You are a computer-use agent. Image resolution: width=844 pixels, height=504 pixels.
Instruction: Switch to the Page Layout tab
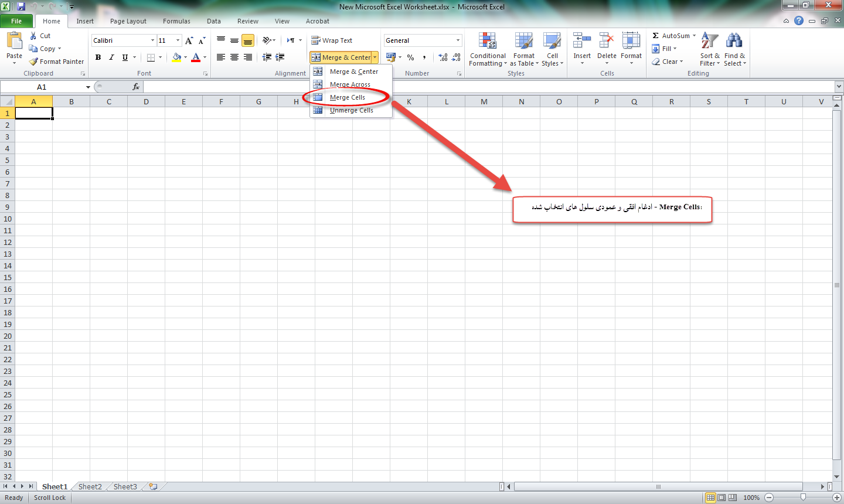[128, 21]
